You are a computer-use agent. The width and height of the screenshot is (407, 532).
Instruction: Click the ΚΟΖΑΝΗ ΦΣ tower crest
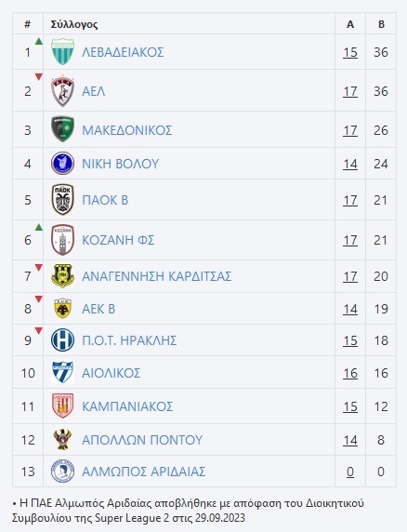pyautogui.click(x=62, y=240)
